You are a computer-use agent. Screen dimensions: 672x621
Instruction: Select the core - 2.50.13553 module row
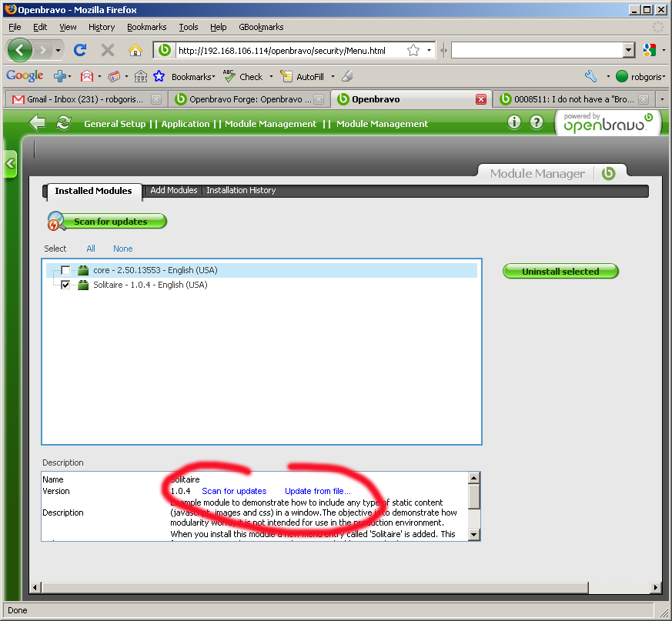tap(262, 270)
